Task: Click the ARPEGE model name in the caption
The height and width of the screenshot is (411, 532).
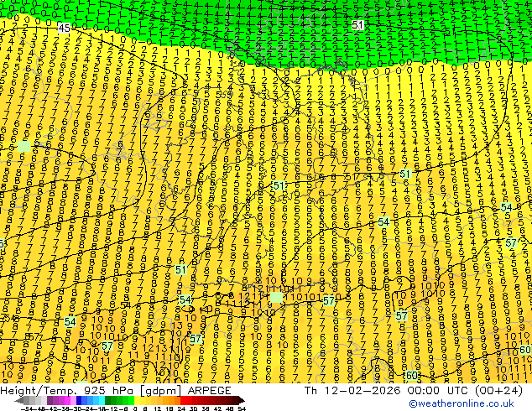Action: tap(209, 391)
